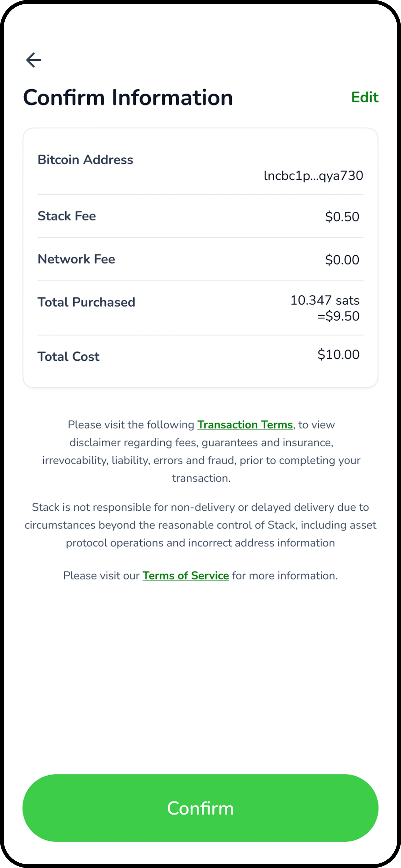This screenshot has width=401, height=868.
Task: Select the $10.00 total cost amount
Action: [338, 355]
